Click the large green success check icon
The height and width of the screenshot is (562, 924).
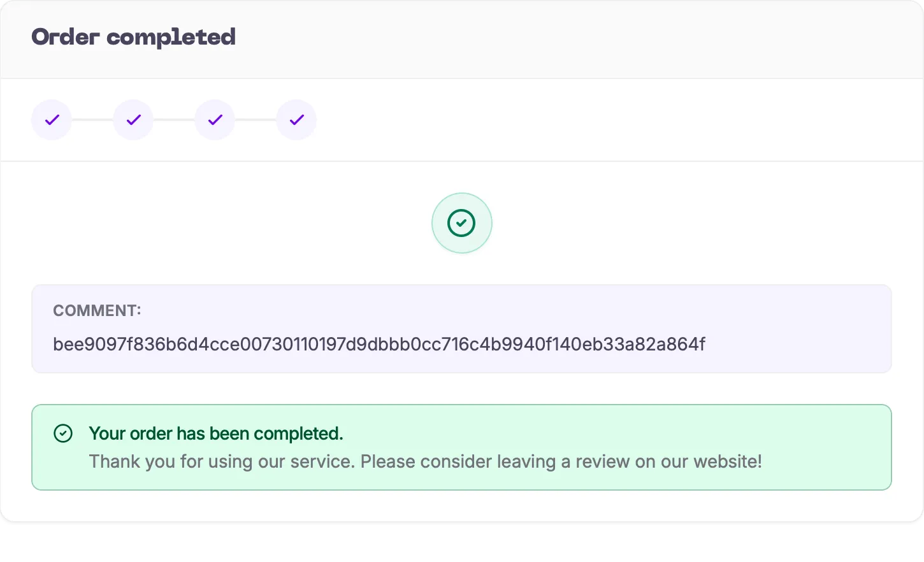pyautogui.click(x=461, y=223)
